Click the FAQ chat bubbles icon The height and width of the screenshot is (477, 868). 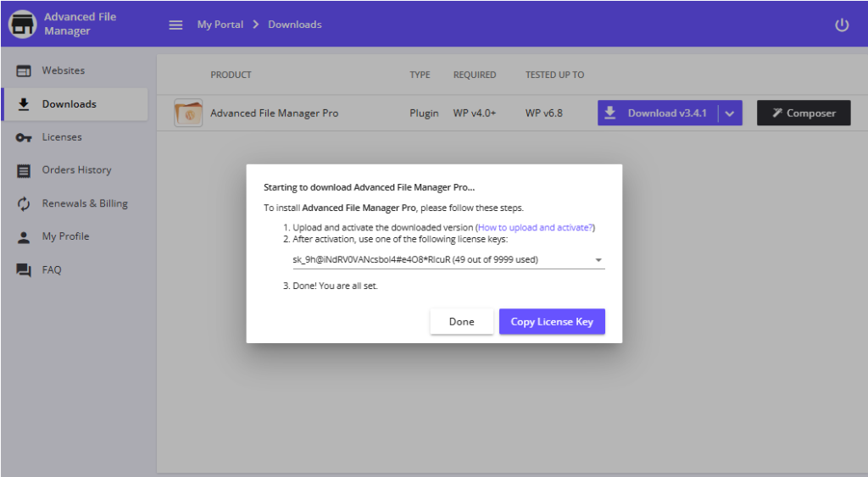pos(24,270)
